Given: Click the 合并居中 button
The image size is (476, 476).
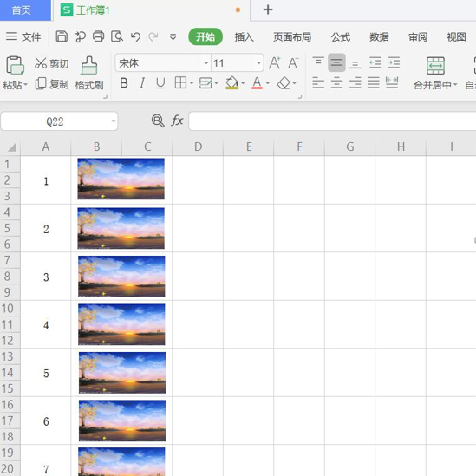Looking at the screenshot, I should (x=435, y=73).
